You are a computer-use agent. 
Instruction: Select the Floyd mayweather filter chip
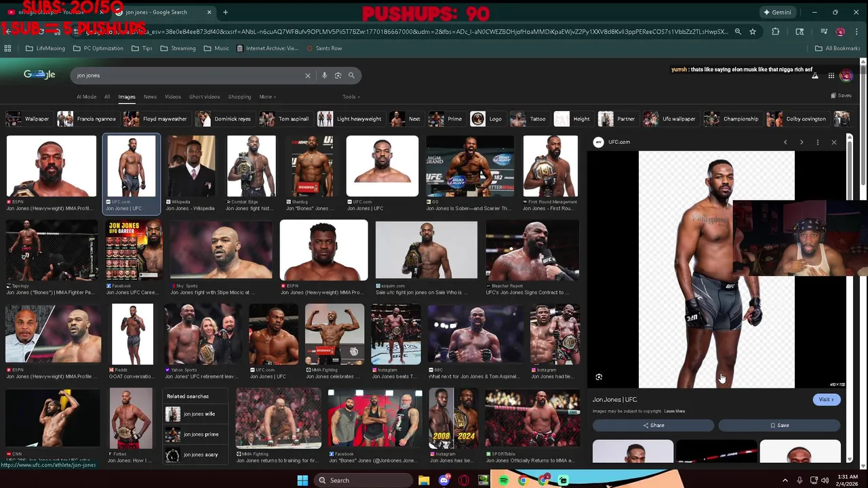click(157, 119)
